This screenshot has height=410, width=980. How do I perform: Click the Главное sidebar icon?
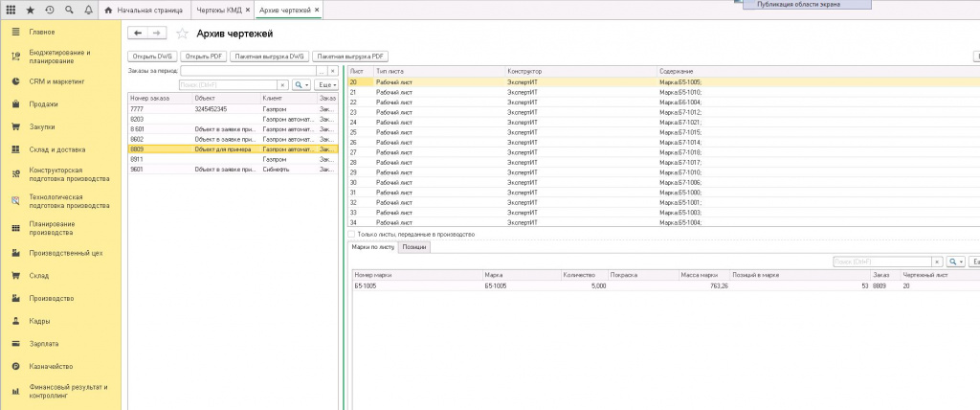point(15,32)
